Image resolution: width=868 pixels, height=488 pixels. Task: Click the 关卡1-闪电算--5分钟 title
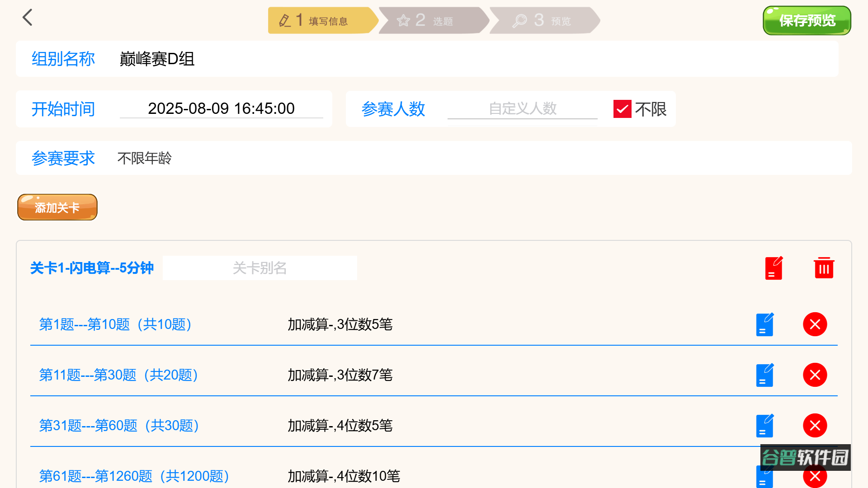pyautogui.click(x=92, y=268)
